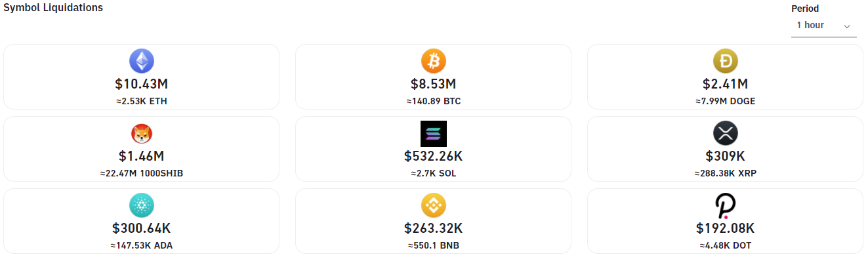Image resolution: width=868 pixels, height=263 pixels.
Task: Click the $309K XRP liquidation amount
Action: [725, 156]
